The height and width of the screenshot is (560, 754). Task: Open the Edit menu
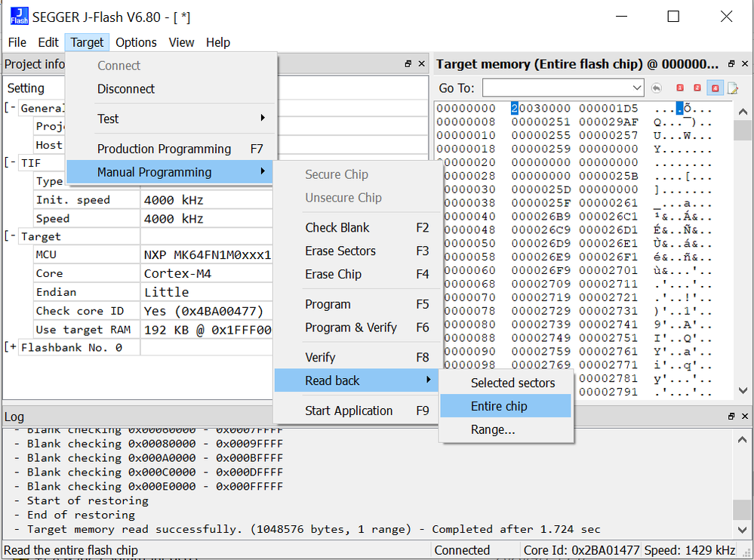tap(48, 42)
